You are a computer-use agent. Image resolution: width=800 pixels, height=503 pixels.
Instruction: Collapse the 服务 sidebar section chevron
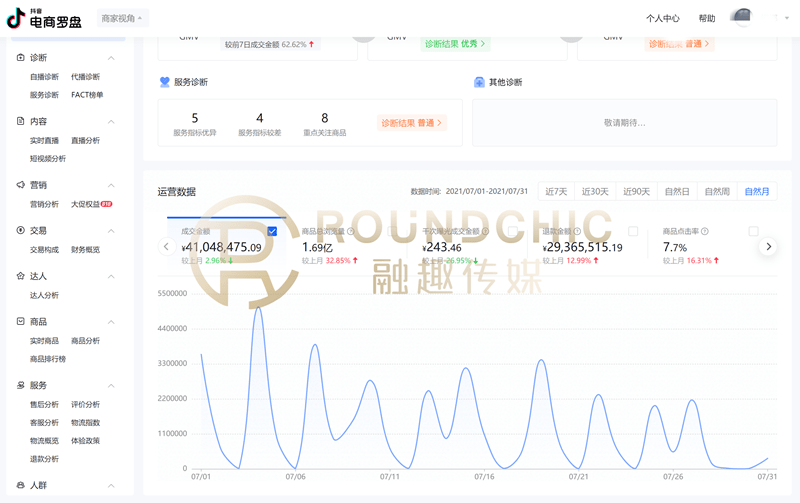point(111,386)
